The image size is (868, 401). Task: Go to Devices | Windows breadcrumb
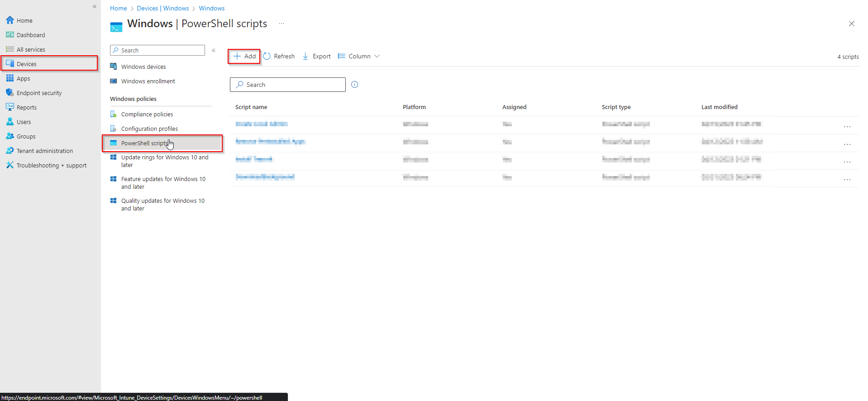coord(163,8)
